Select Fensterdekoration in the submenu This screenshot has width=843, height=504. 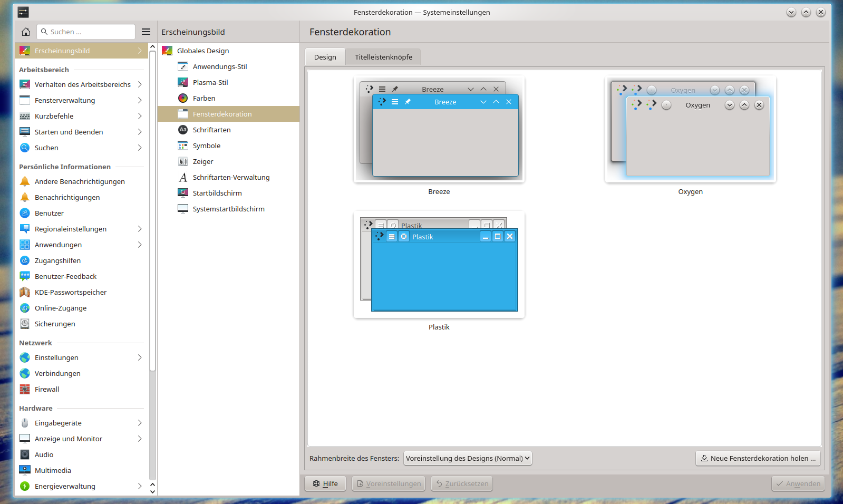[228, 114]
